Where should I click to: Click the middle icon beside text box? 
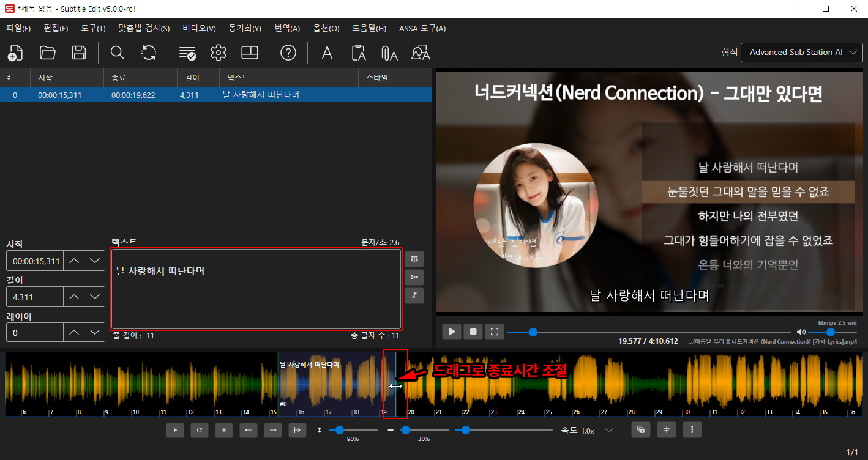[x=414, y=277]
